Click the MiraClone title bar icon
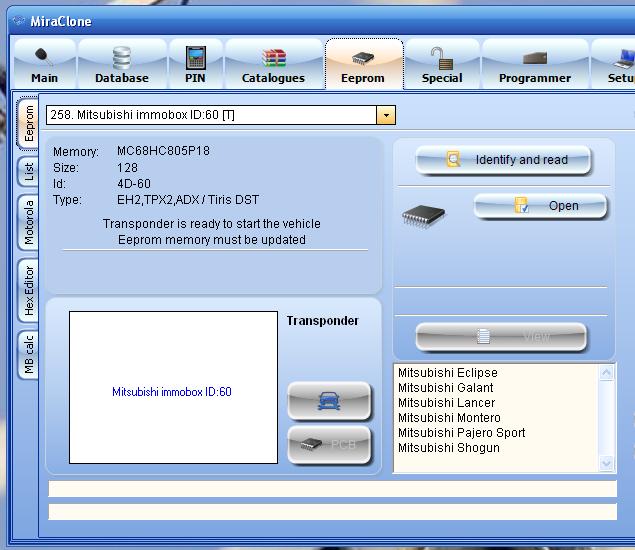The height and width of the screenshot is (550, 635). (19, 21)
